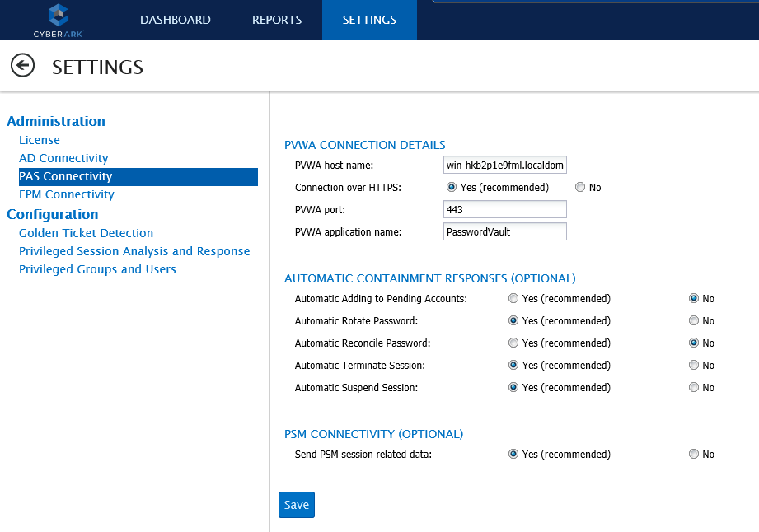This screenshot has width=759, height=532.
Task: Save the PAS Connectivity settings
Action: tap(296, 505)
